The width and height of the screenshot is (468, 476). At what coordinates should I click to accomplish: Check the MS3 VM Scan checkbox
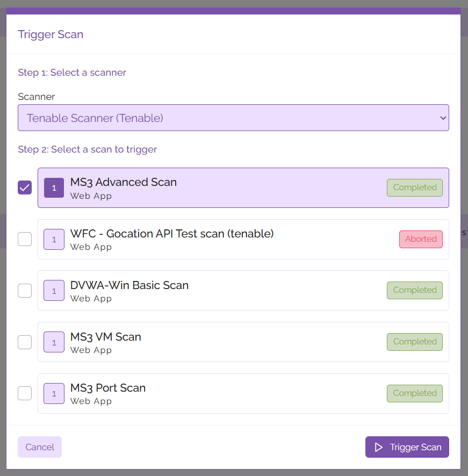(24, 342)
